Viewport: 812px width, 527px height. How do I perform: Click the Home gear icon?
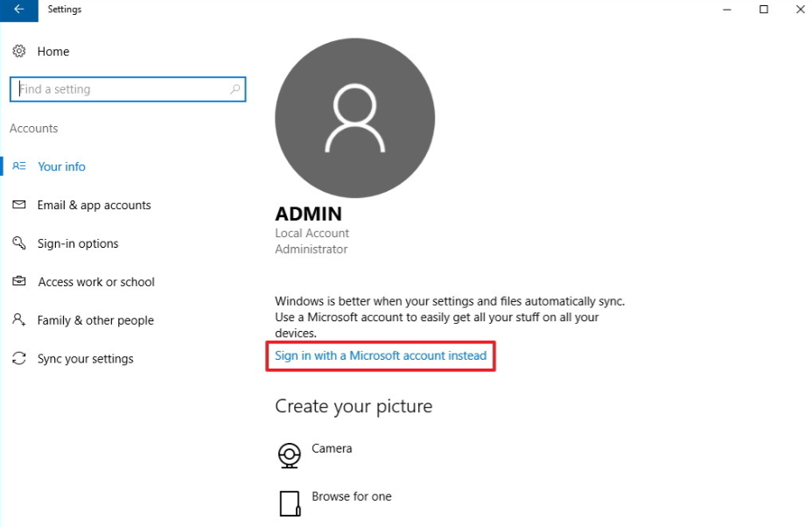pyautogui.click(x=19, y=52)
